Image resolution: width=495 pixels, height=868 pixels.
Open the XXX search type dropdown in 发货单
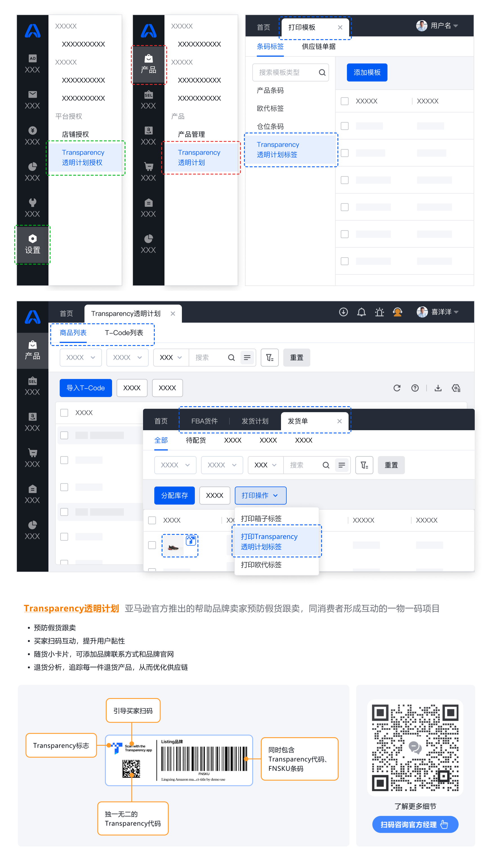266,465
